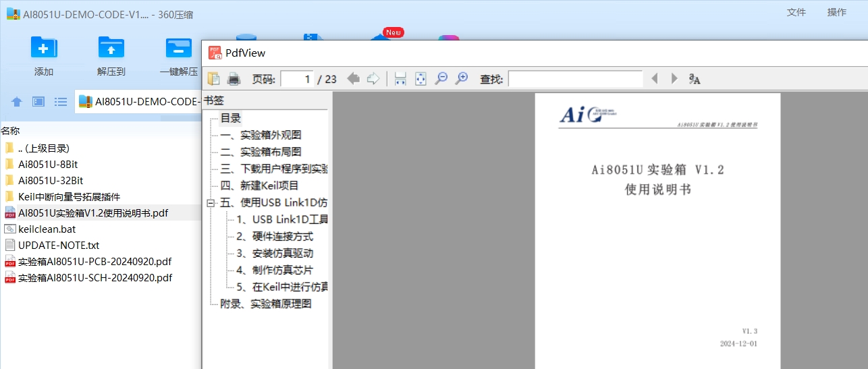Click the archive path address bar

[138, 102]
